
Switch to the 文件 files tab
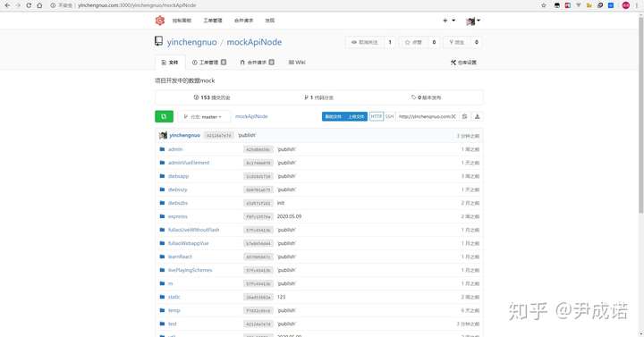pos(170,63)
